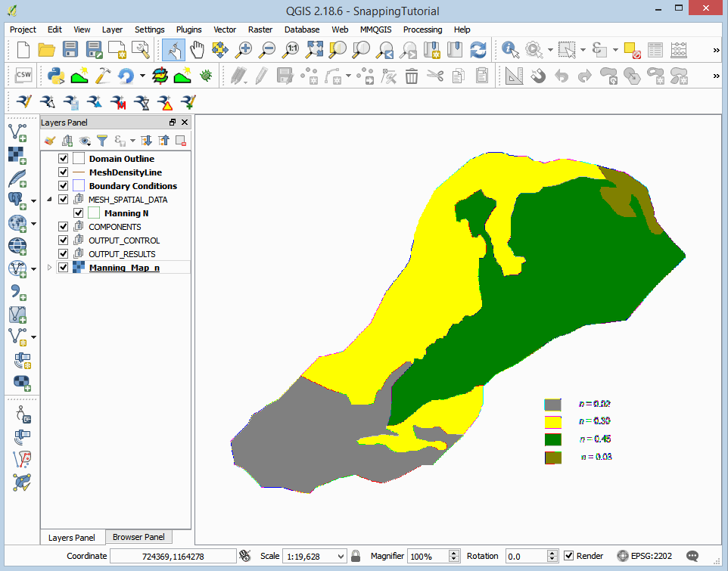Viewport: 728px width, 571px height.
Task: Toggle visibility of Manning_Map_n layer
Action: click(64, 268)
